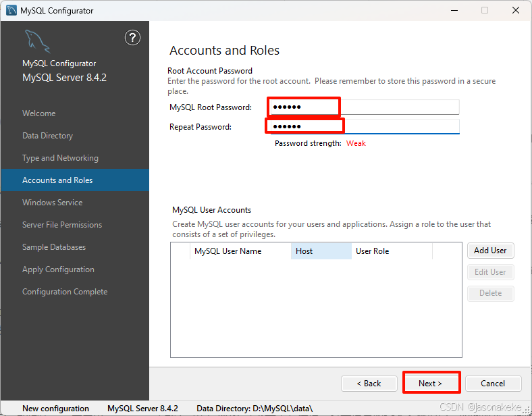Click the Next button
This screenshot has width=532, height=416.
[431, 383]
